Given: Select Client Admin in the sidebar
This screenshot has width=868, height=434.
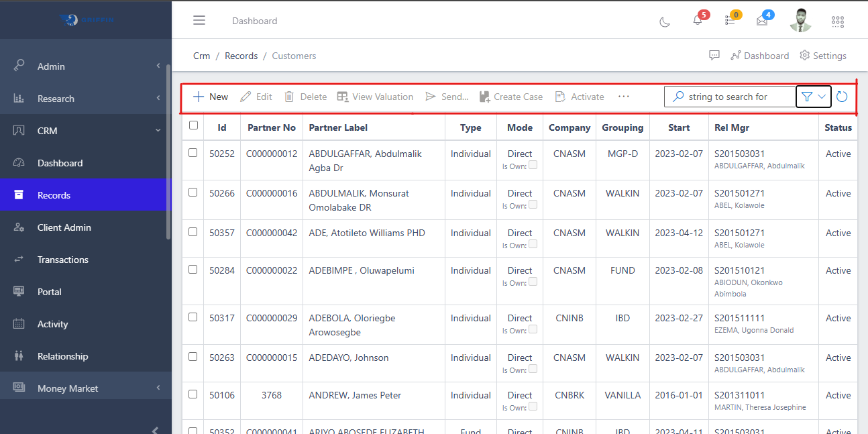Looking at the screenshot, I should pos(64,227).
